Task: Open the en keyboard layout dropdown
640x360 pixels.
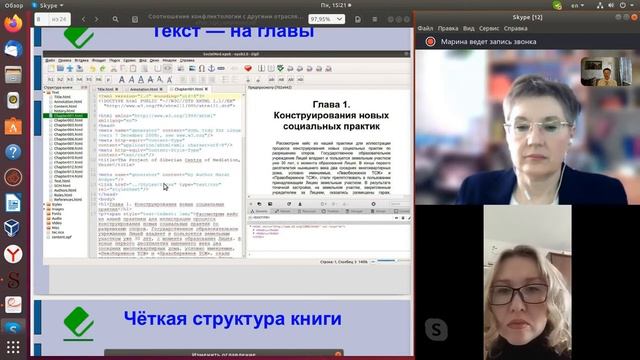Action: tap(577, 5)
